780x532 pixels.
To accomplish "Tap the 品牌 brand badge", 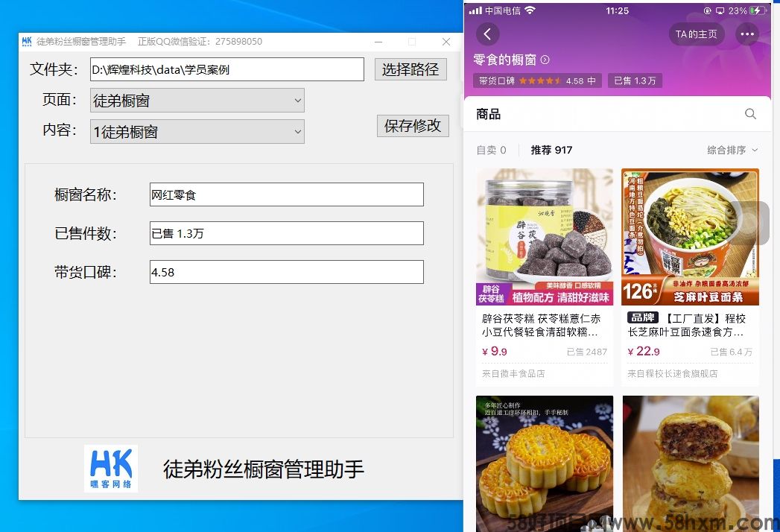I will pyautogui.click(x=643, y=317).
